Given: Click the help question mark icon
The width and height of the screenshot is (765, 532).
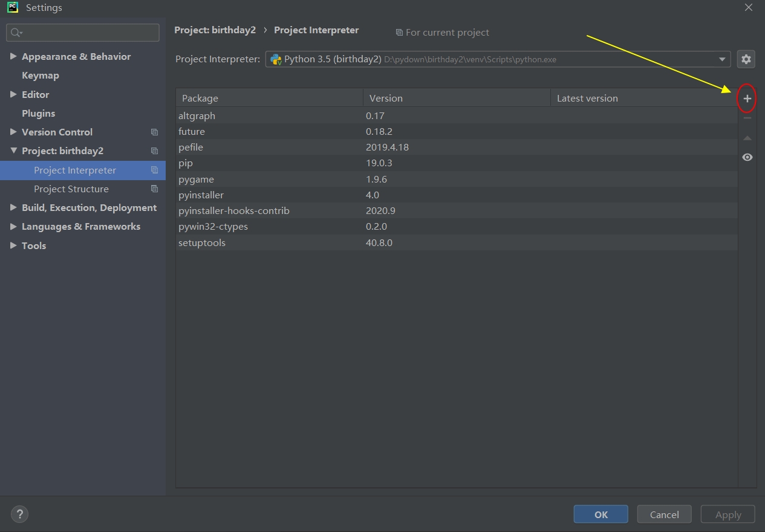Looking at the screenshot, I should (20, 514).
